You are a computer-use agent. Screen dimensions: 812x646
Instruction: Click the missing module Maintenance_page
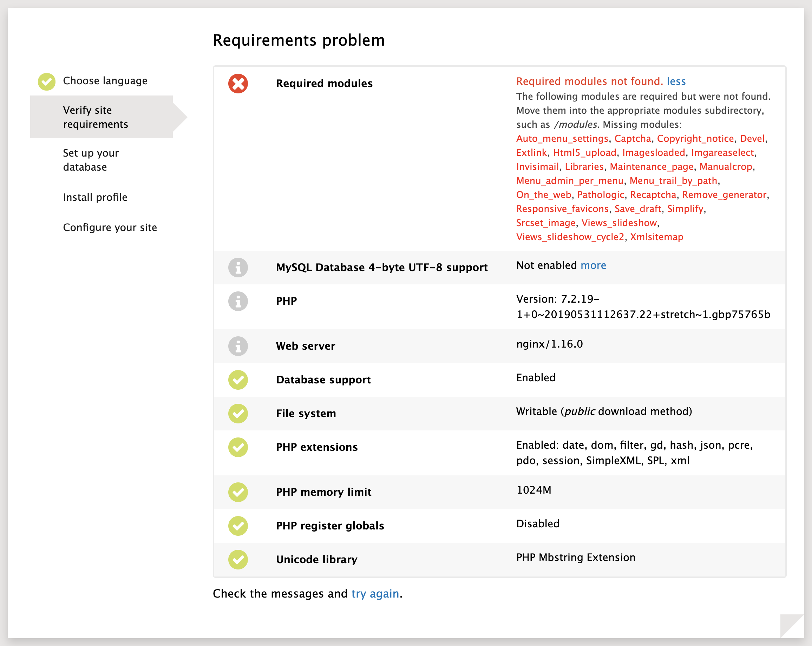[651, 167]
